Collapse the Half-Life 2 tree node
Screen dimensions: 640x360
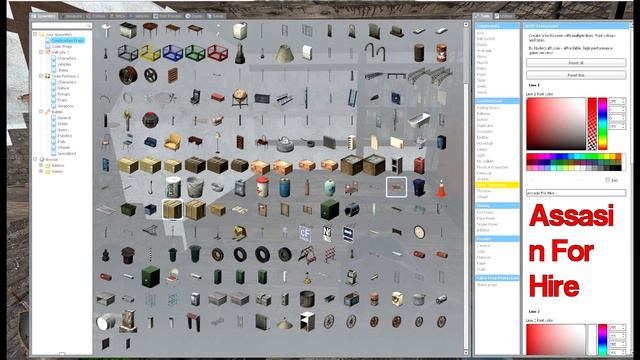point(41,52)
